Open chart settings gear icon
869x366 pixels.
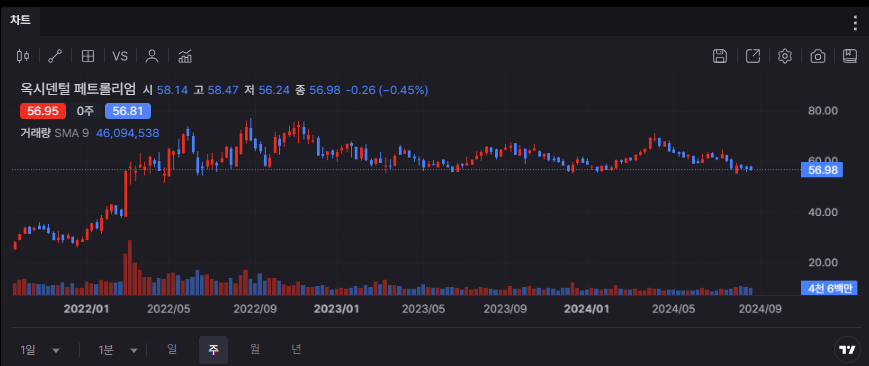coord(785,56)
